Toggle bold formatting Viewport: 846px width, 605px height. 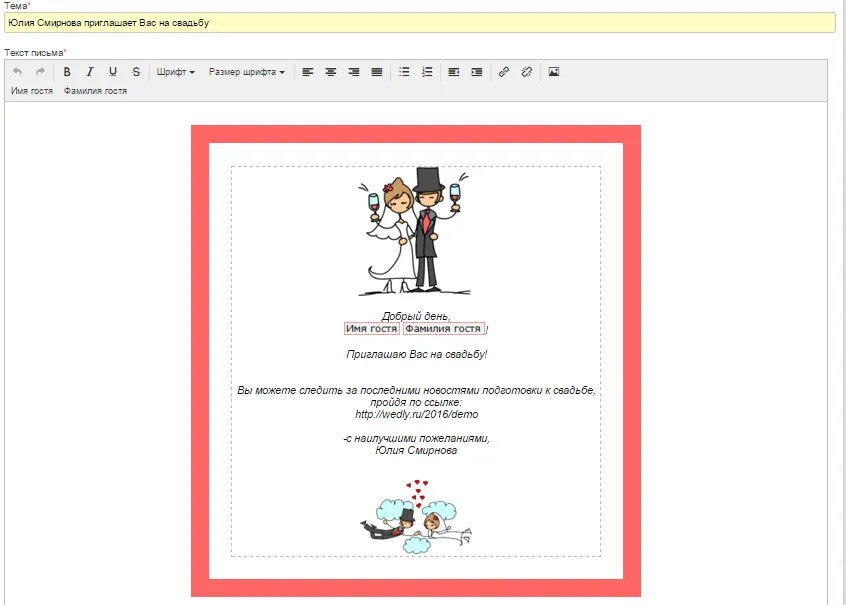click(67, 72)
